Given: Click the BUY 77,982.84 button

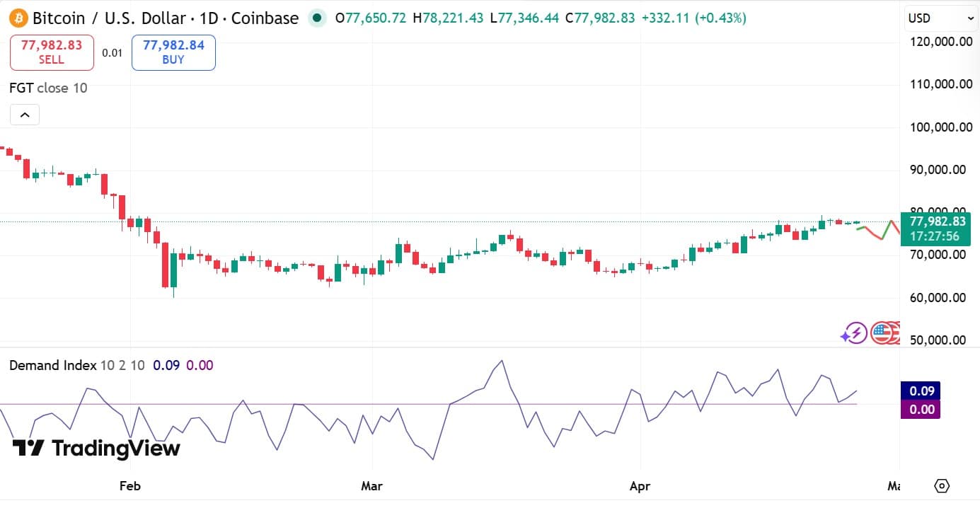Looking at the screenshot, I should (x=173, y=52).
